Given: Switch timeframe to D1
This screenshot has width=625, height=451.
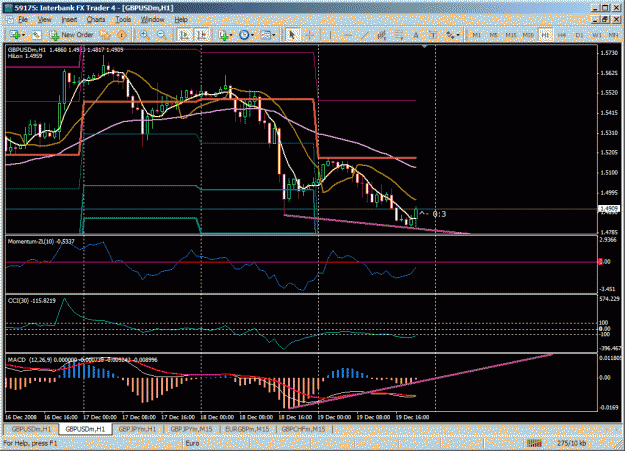Looking at the screenshot, I should click(x=580, y=35).
